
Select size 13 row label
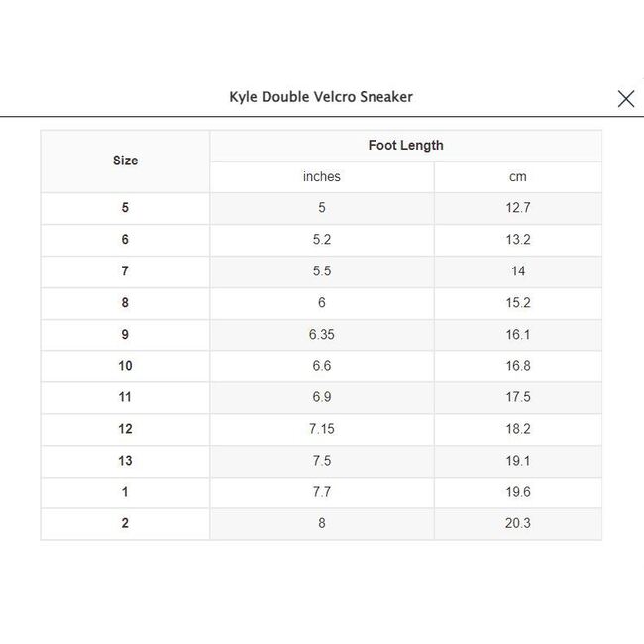(x=125, y=461)
